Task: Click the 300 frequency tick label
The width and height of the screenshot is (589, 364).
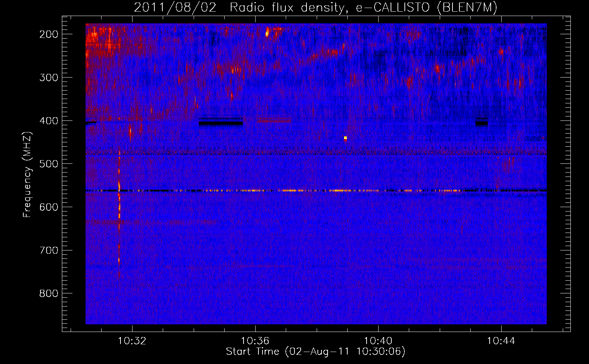Action: [x=48, y=78]
